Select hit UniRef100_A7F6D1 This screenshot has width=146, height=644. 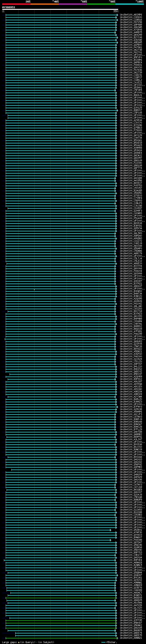pyautogui.click(x=131, y=331)
